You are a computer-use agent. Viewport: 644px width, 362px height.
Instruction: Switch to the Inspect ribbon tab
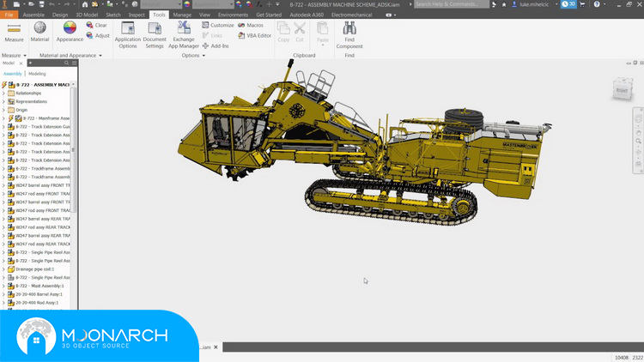[137, 15]
